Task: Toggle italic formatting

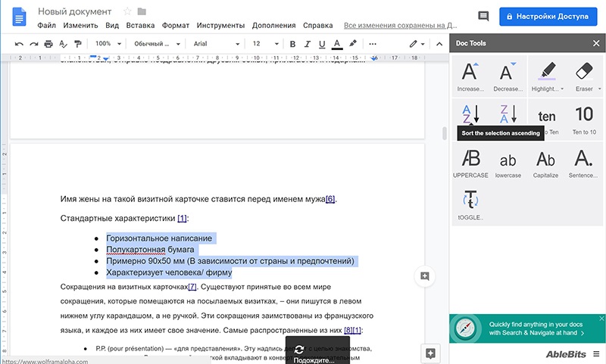Action: pos(308,44)
